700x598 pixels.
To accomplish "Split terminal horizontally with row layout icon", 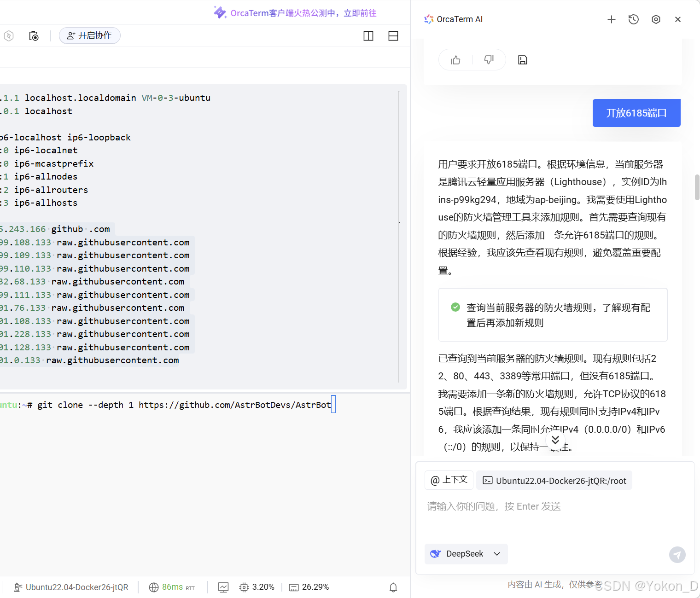I will pos(393,36).
